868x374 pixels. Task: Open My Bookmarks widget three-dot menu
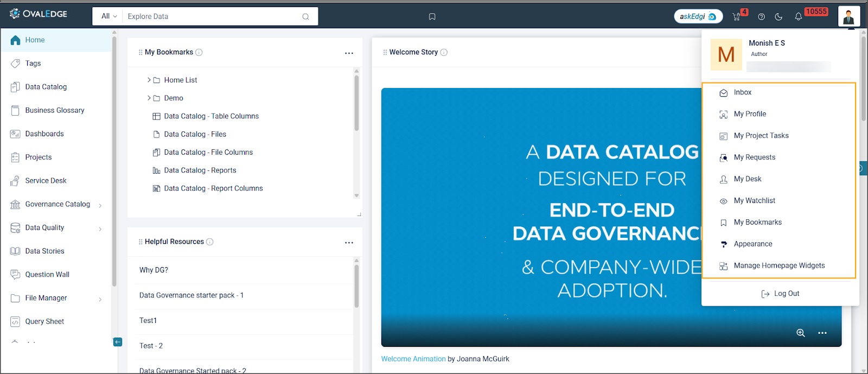(x=349, y=53)
